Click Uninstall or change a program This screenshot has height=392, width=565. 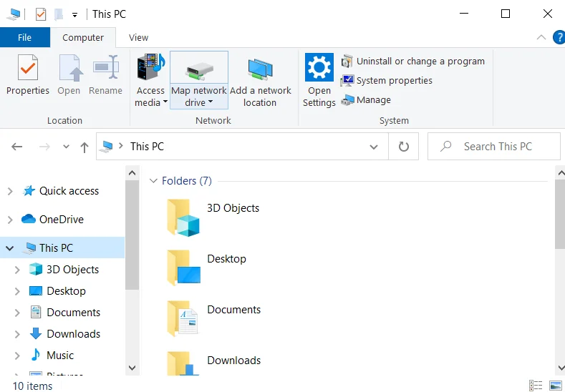coord(413,62)
